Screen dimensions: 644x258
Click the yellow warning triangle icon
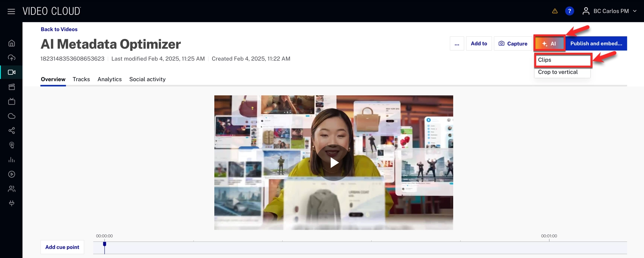(555, 11)
